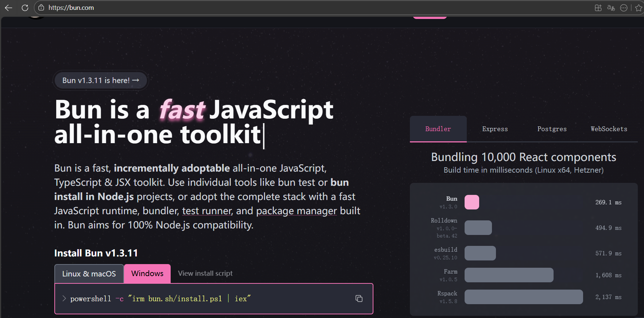Switch to Linux & macOS install tab
This screenshot has height=318, width=644.
(89, 274)
